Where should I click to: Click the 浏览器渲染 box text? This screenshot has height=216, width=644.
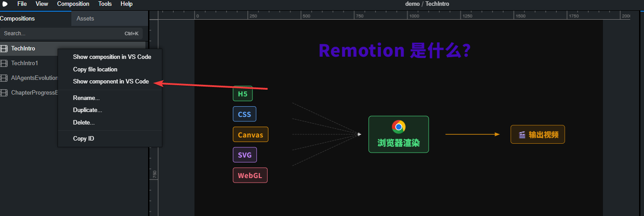pos(399,143)
